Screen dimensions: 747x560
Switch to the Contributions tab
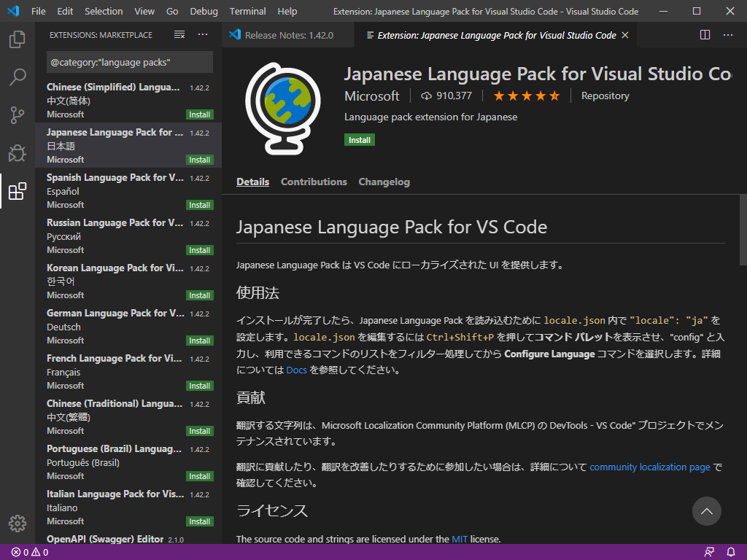pyautogui.click(x=314, y=182)
